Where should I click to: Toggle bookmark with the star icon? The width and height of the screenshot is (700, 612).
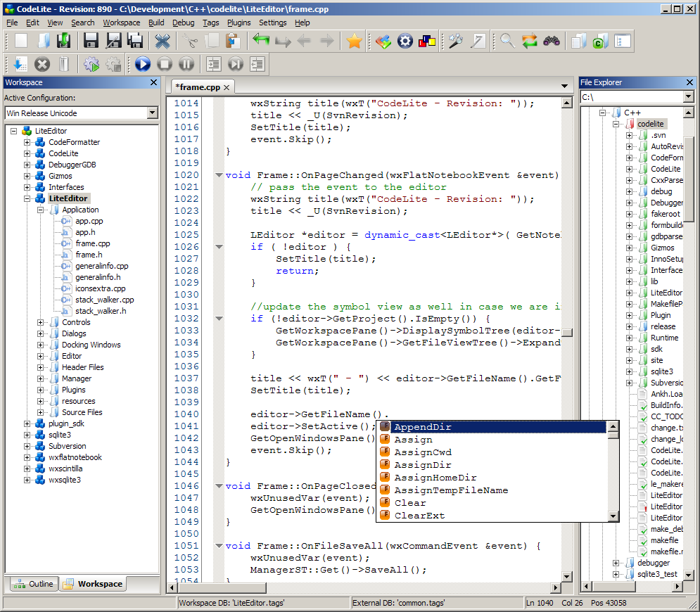[x=355, y=42]
